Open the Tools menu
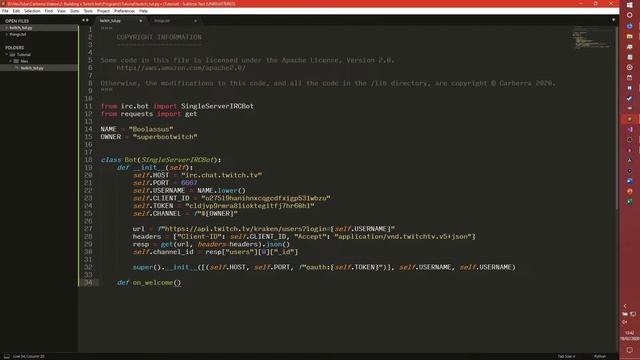This screenshot has width=640, height=360. click(88, 11)
